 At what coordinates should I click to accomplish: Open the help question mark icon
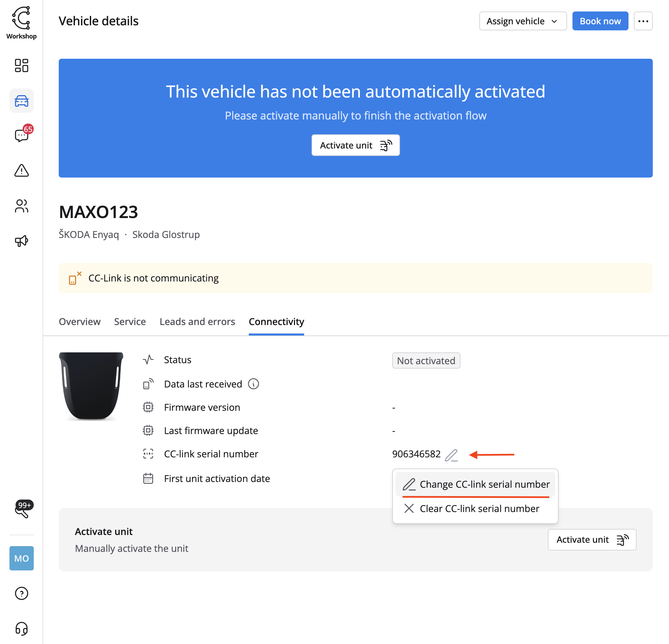(21, 593)
